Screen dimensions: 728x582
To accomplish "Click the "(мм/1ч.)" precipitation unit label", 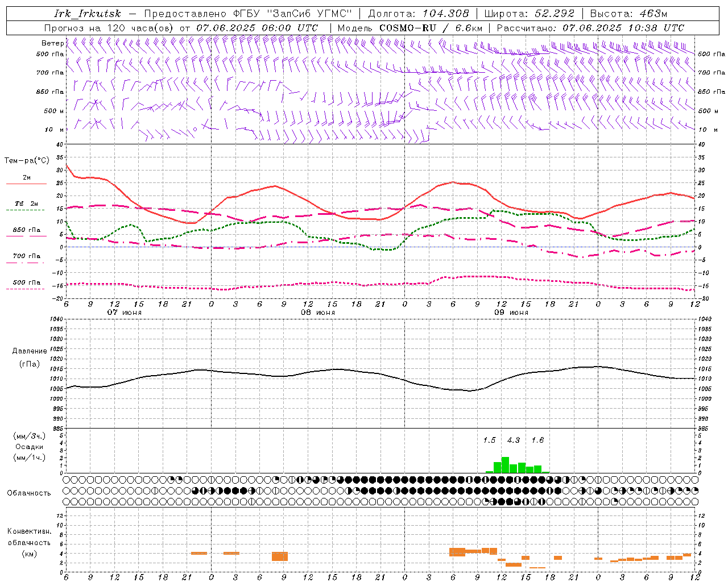I will coord(30,458).
